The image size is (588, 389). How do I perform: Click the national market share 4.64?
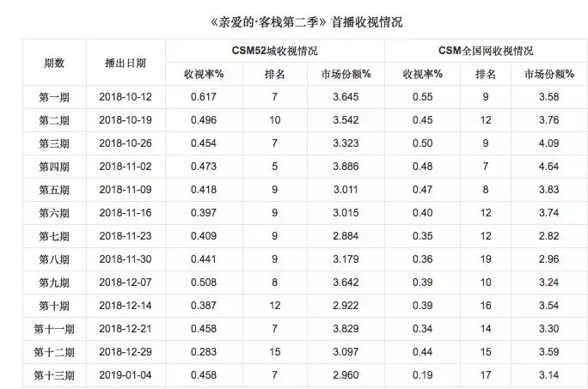549,167
